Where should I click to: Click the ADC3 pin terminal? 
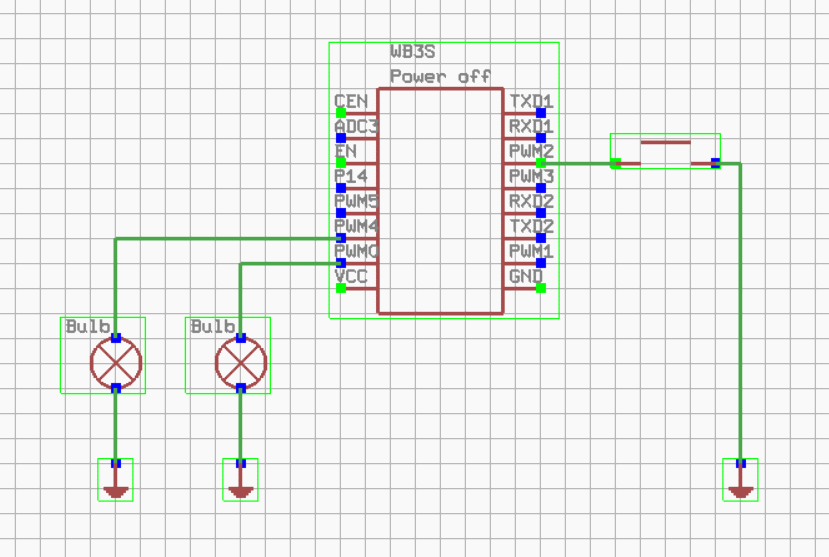341,138
